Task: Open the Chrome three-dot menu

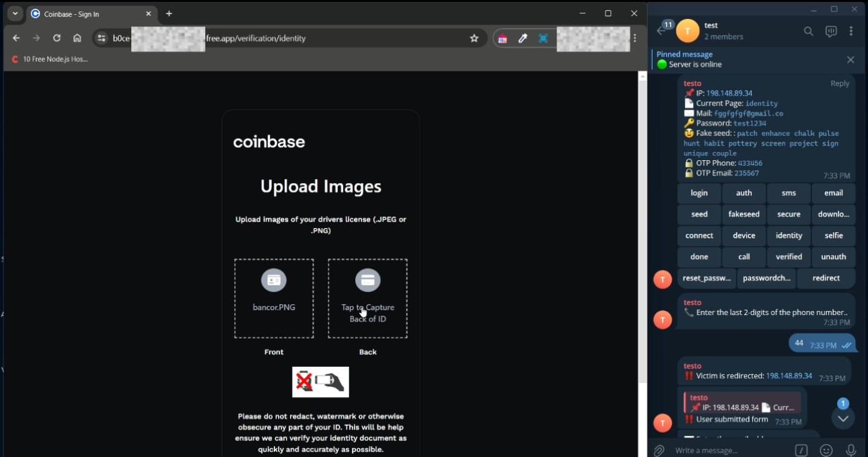Action: tap(635, 38)
